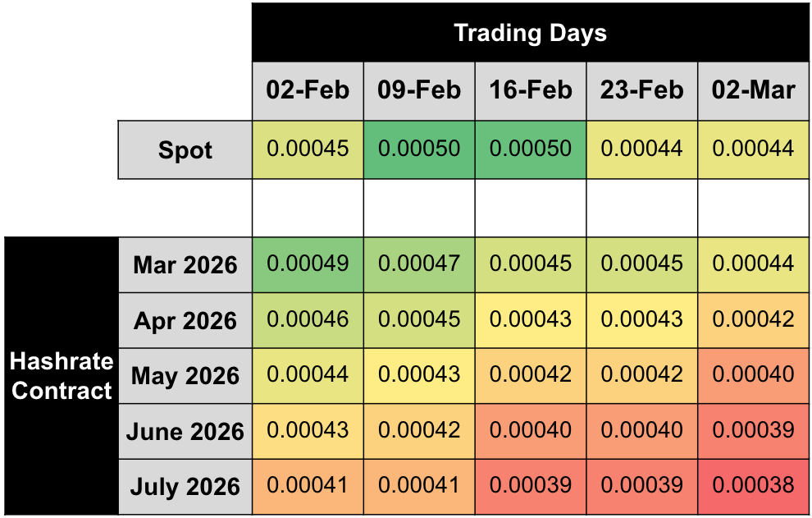812x518 pixels.
Task: Click the Spot cell under 09-Feb
Action: [419, 149]
